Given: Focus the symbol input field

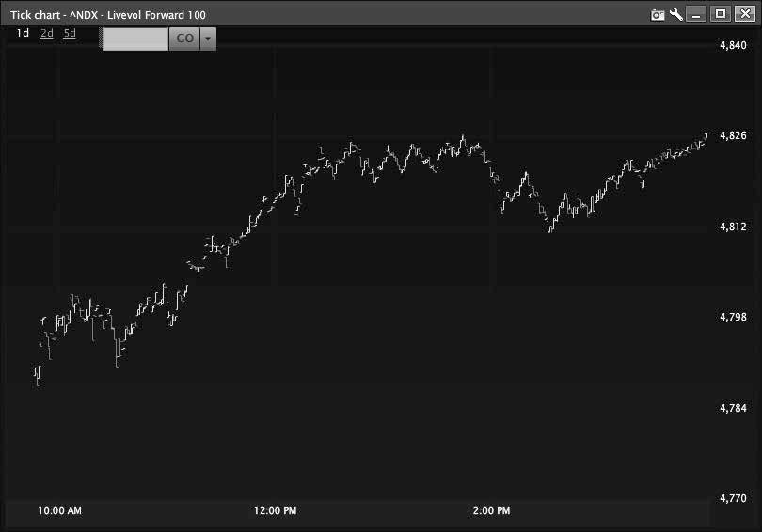Looking at the screenshot, I should tap(135, 39).
